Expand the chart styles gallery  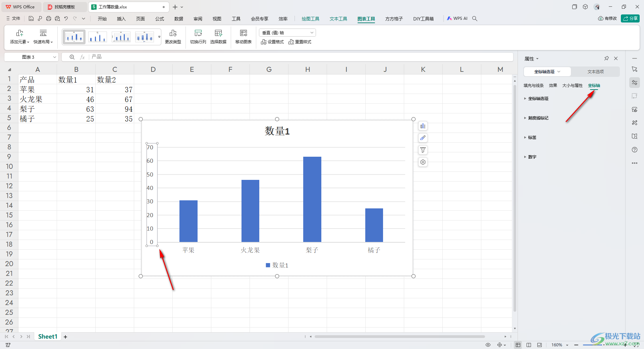click(x=159, y=37)
